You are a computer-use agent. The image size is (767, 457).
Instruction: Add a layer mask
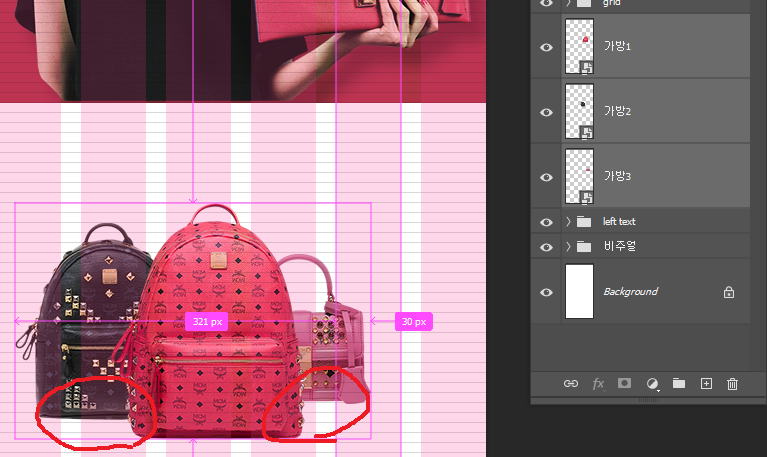coord(624,383)
